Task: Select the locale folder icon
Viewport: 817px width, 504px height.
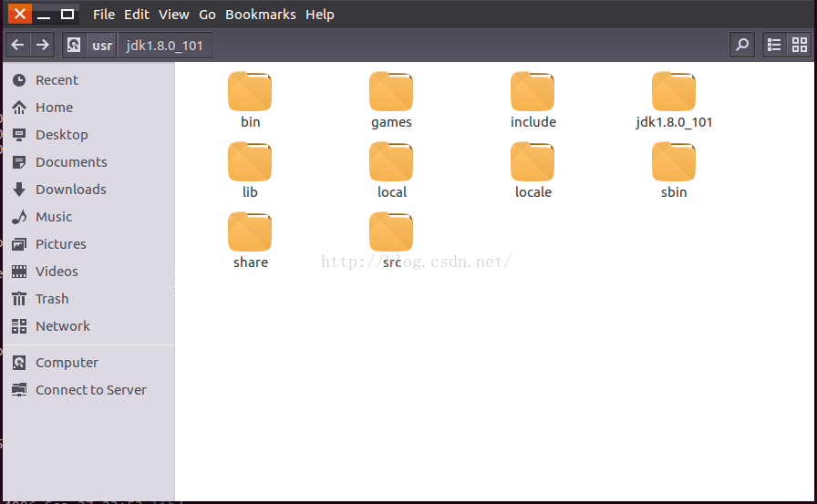Action: 533,162
